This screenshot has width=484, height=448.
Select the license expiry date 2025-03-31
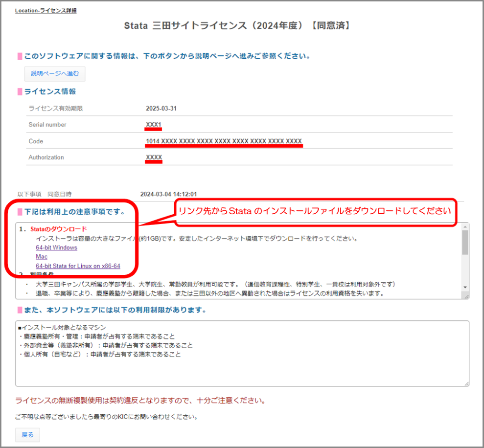(161, 109)
